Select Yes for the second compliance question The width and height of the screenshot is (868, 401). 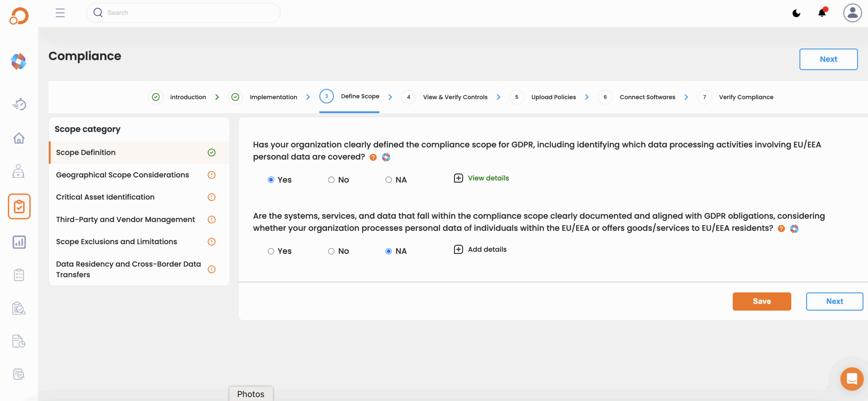coord(271,251)
